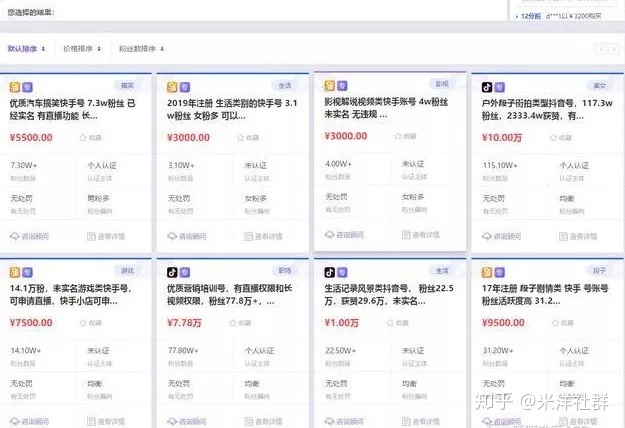The width and height of the screenshot is (625, 428).
Task: Click 咨询顾问 icon on 2019年注册 生活类别 card
Action: [172, 236]
